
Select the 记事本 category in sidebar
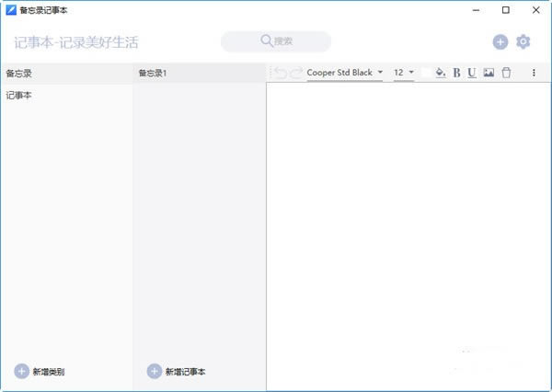[x=19, y=95]
